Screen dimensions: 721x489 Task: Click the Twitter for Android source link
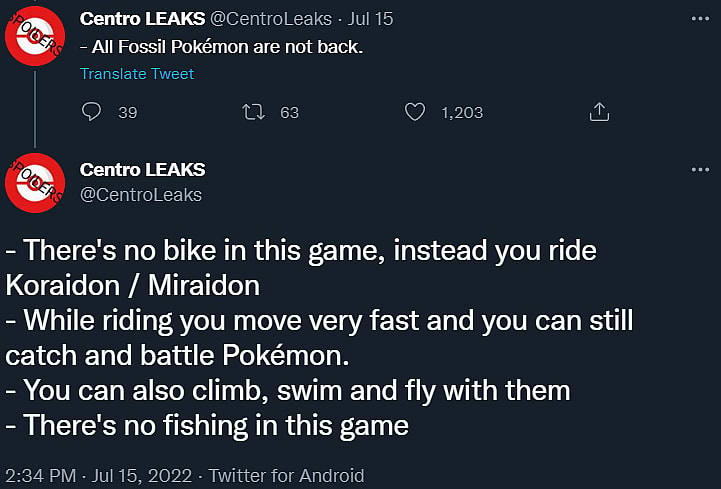tap(286, 475)
